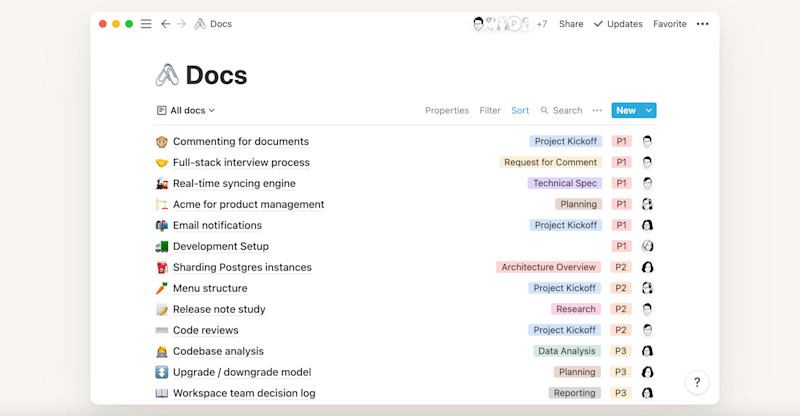Expand the All docs view dropdown
This screenshot has width=800, height=416.
point(186,110)
